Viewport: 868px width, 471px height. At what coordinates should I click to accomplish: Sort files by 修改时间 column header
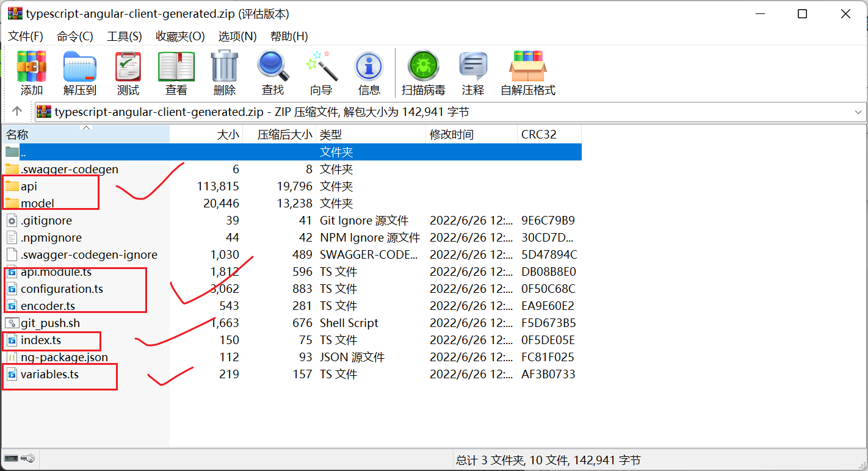click(452, 135)
